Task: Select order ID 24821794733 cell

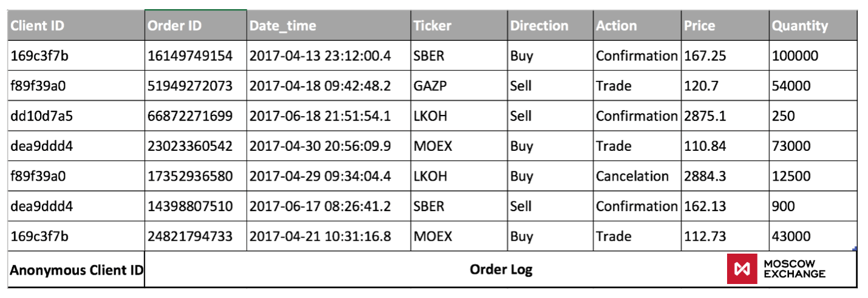Action: tap(196, 236)
